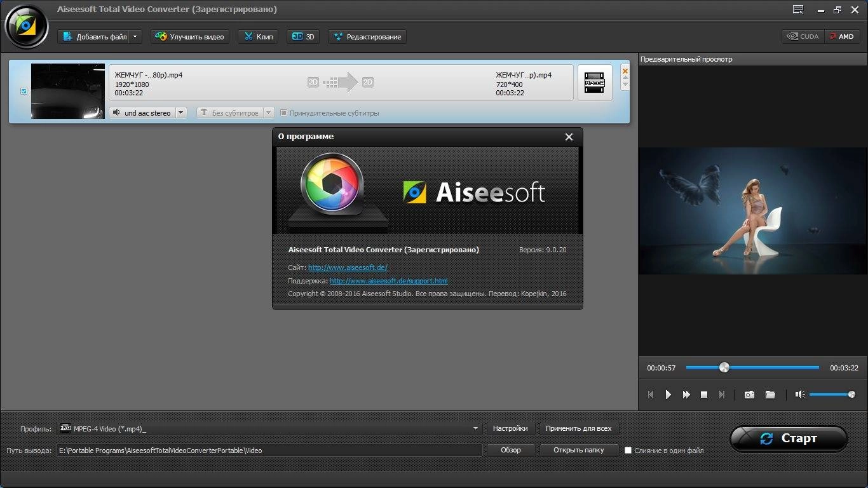Open the 3D settings tool
The height and width of the screenshot is (488, 868).
[303, 37]
